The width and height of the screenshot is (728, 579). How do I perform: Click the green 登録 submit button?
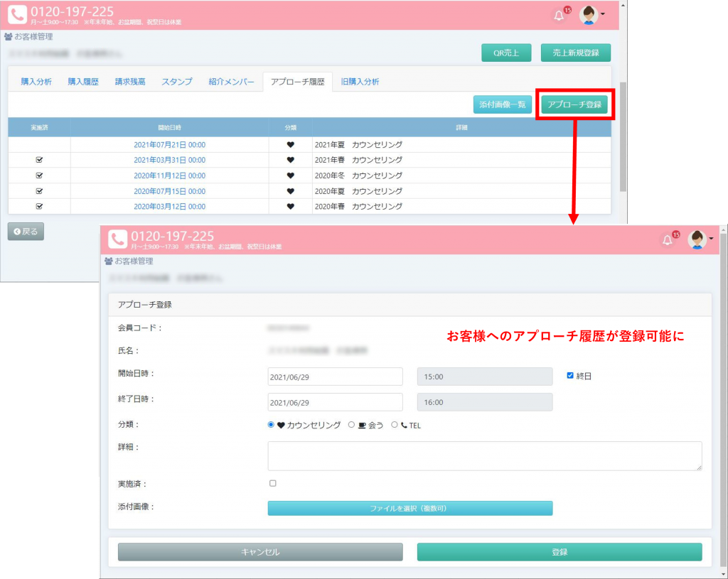pyautogui.click(x=560, y=552)
